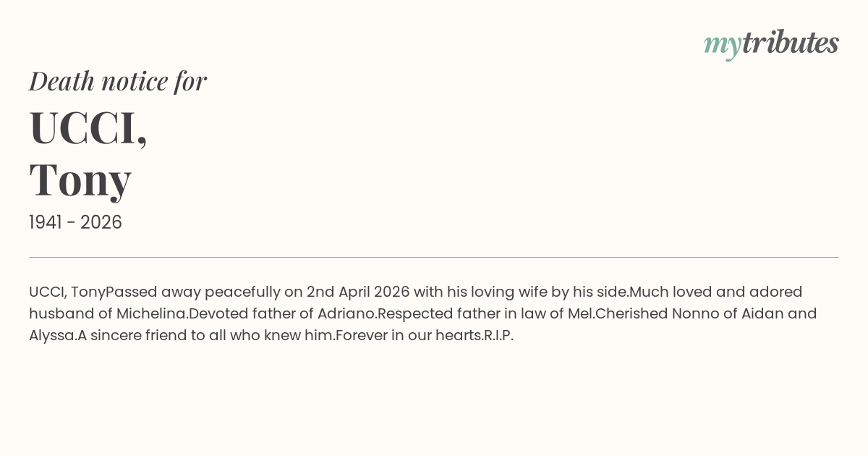This screenshot has height=456, width=868.
Task: Click the years "1941 - 2026"
Action: pyautogui.click(x=75, y=222)
